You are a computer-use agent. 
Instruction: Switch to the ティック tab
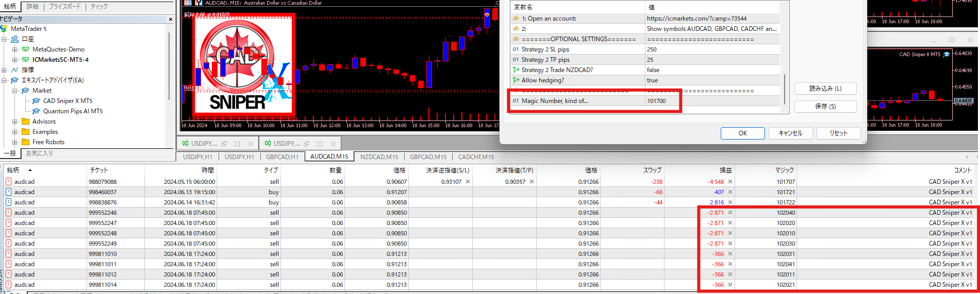click(99, 7)
